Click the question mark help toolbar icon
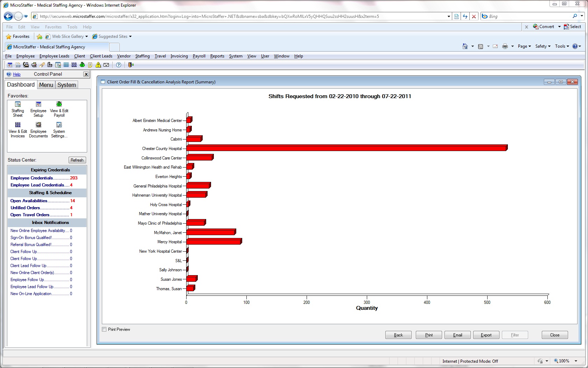588x368 pixels. coord(119,65)
